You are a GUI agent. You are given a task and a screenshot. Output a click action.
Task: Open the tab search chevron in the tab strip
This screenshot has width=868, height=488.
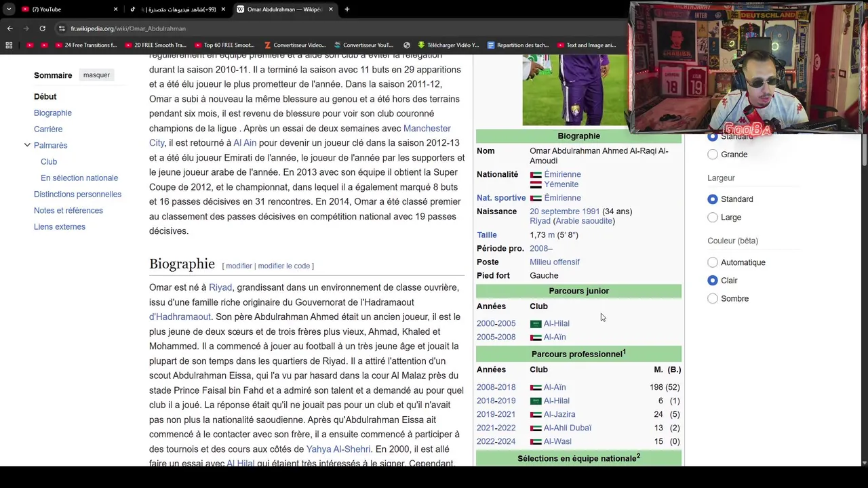tap(9, 9)
